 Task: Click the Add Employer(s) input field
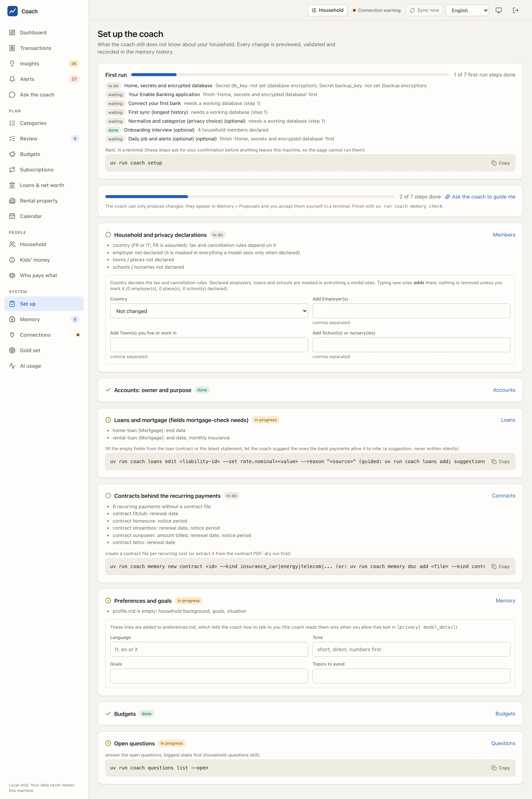click(x=411, y=311)
